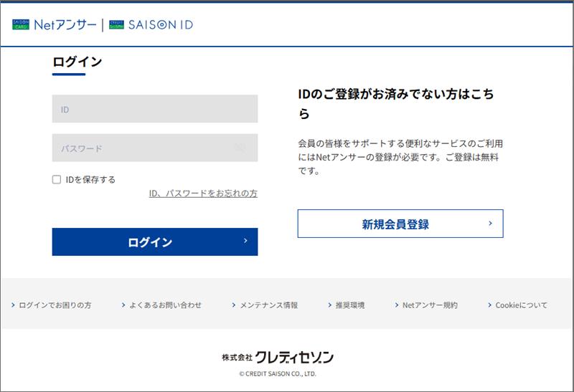The width and height of the screenshot is (574, 392).
Task: Click the IDのご登録がお済みでない方はこちら heading
Action: click(x=396, y=104)
